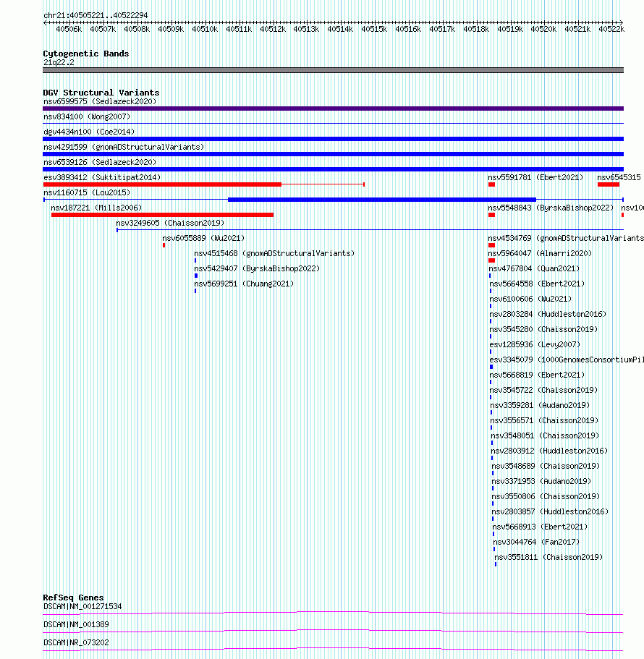The image size is (644, 659).
Task: Click the esv3893412 (Suktitipat2014) label
Action: click(x=102, y=177)
